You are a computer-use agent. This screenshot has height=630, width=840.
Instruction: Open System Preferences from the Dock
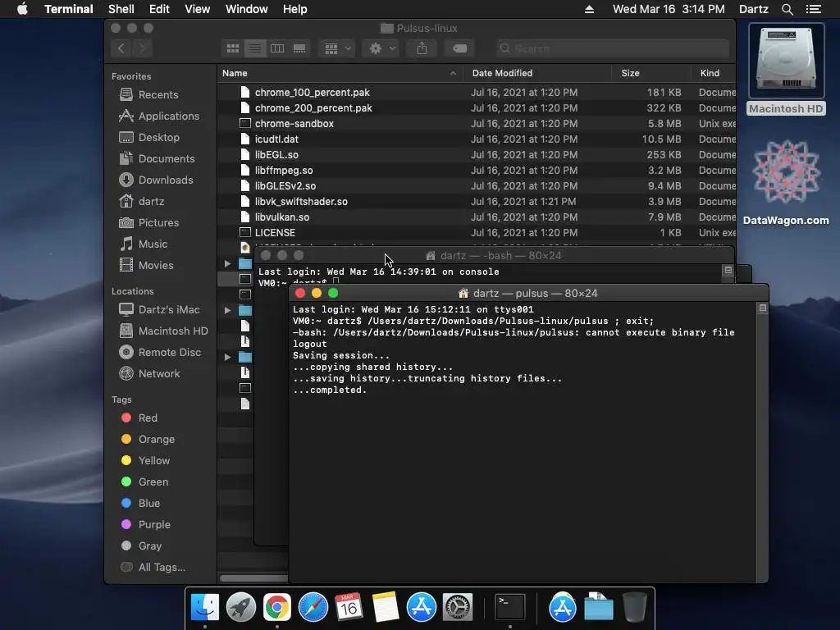[457, 608]
